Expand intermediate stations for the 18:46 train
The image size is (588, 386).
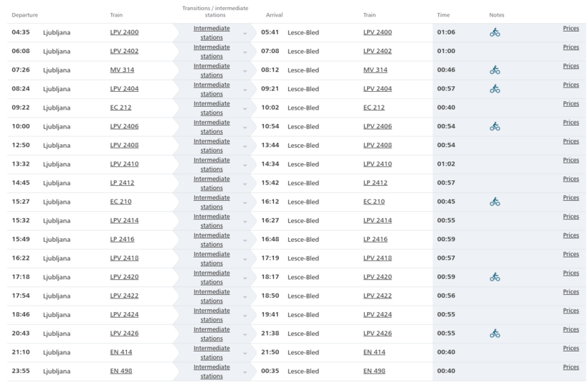coord(212,314)
